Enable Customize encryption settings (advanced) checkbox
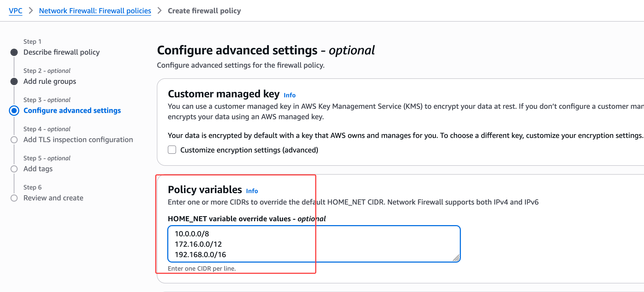Viewport: 644px width, 292px height. click(172, 150)
